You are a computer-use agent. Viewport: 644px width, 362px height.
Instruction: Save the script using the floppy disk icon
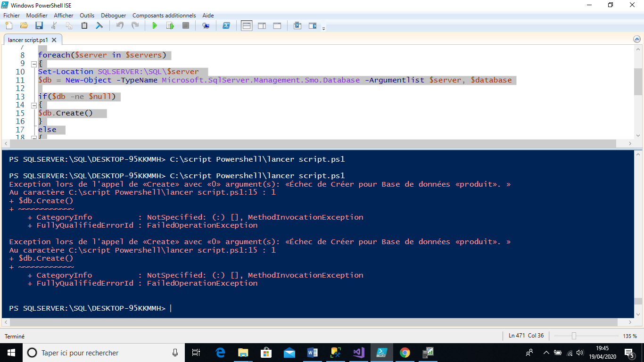39,25
